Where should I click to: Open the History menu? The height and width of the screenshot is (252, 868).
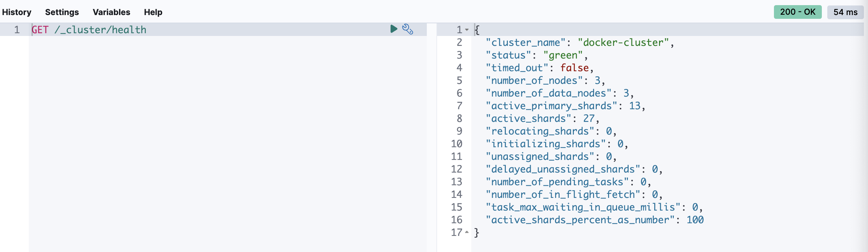pos(17,12)
